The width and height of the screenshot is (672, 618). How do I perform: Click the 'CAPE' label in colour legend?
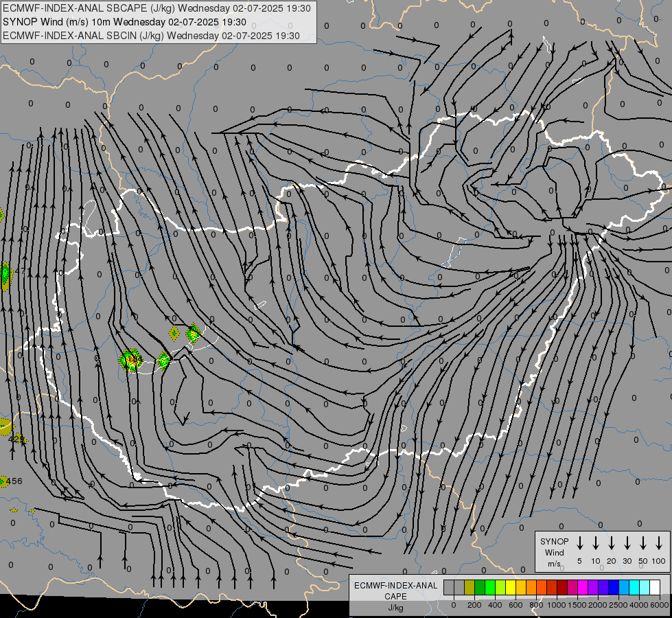tap(395, 596)
